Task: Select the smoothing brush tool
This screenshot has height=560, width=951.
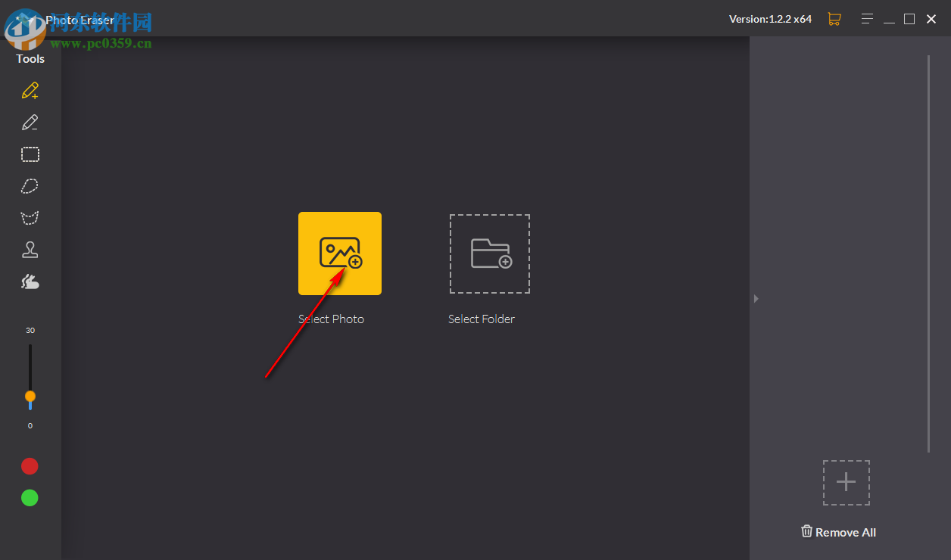Action: click(x=30, y=281)
